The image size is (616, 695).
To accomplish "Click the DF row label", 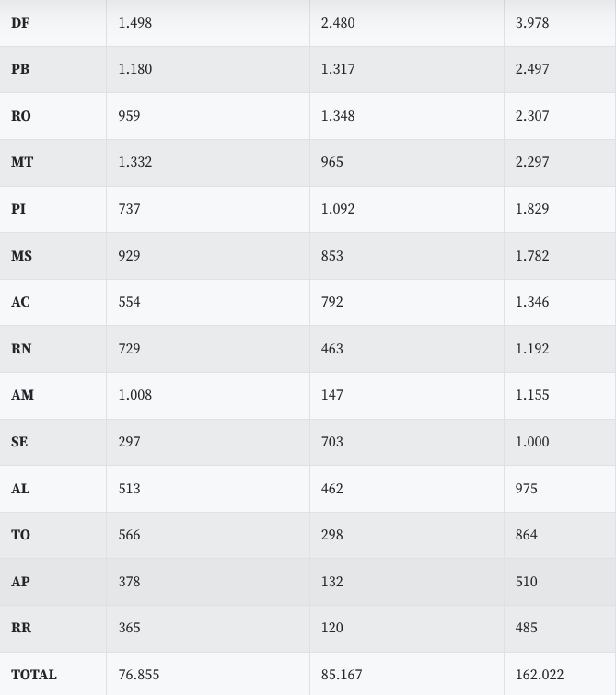I will pos(20,23).
